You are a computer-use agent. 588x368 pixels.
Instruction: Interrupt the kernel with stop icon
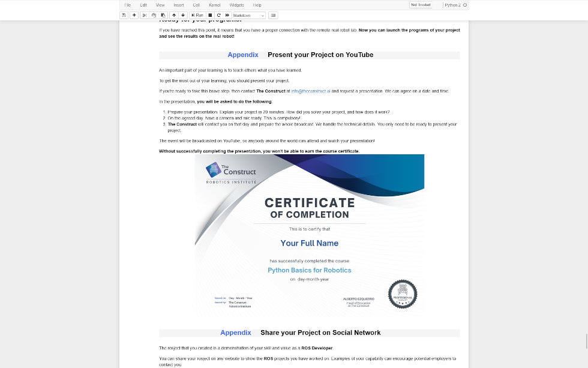[x=210, y=15]
